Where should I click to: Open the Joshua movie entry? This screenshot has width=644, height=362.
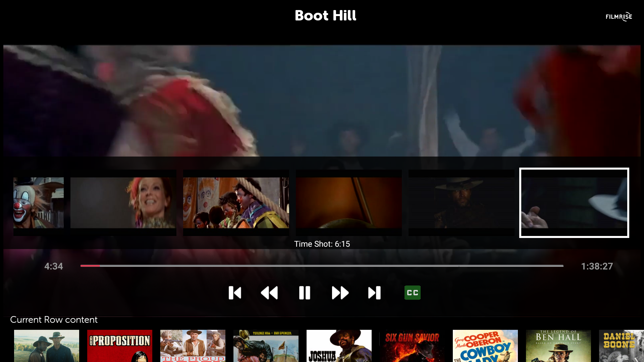pyautogui.click(x=339, y=346)
